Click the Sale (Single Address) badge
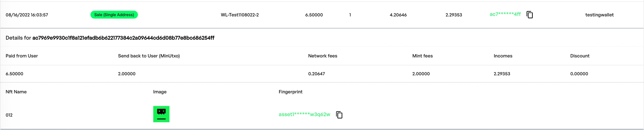 click(x=114, y=15)
